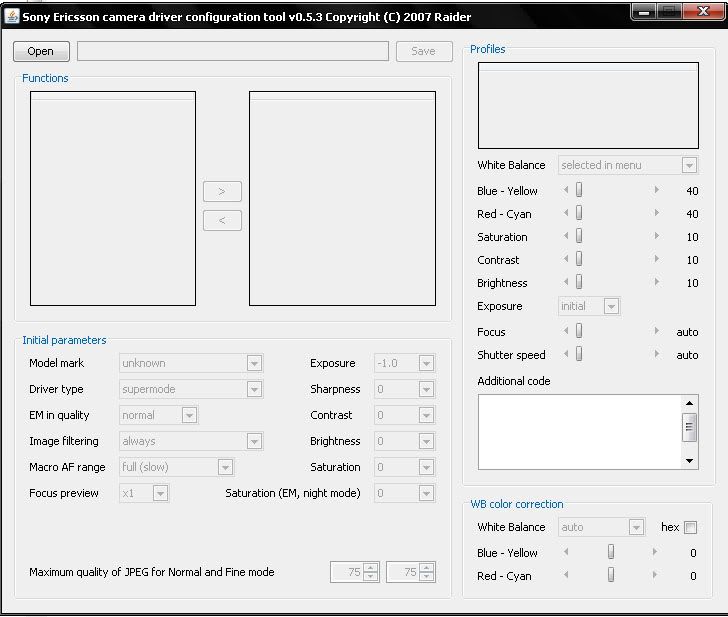This screenshot has height=617, width=728.
Task: Click the WB correction Blue - Yellow slider handle
Action: (x=611, y=552)
